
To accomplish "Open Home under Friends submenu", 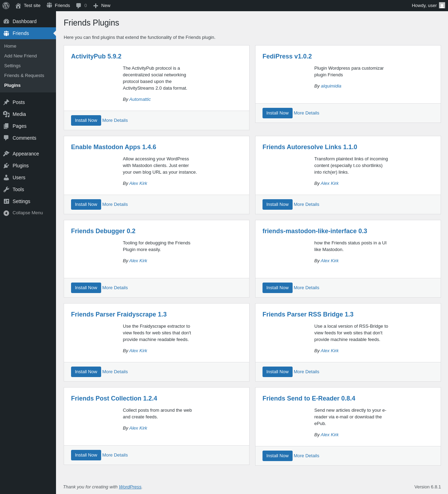I will (x=10, y=46).
